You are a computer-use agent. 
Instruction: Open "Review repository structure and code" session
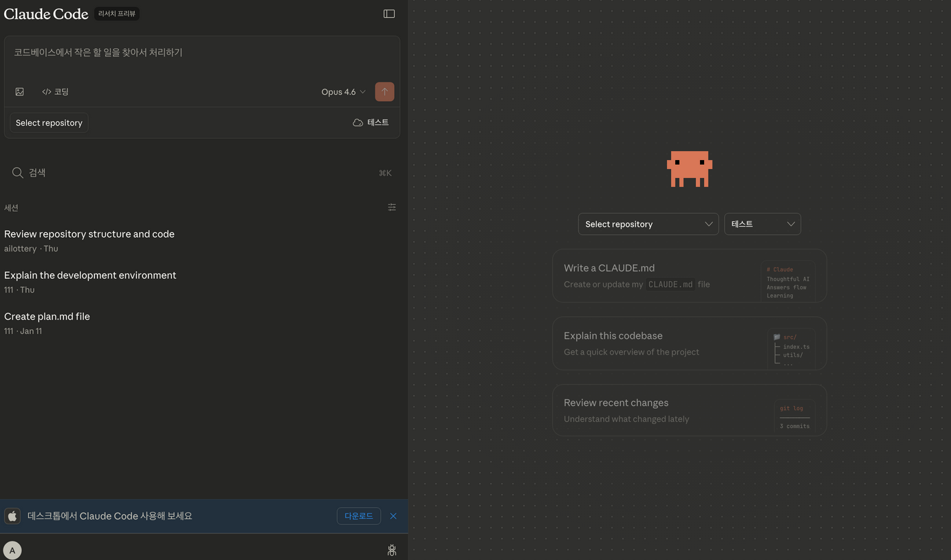(89, 234)
